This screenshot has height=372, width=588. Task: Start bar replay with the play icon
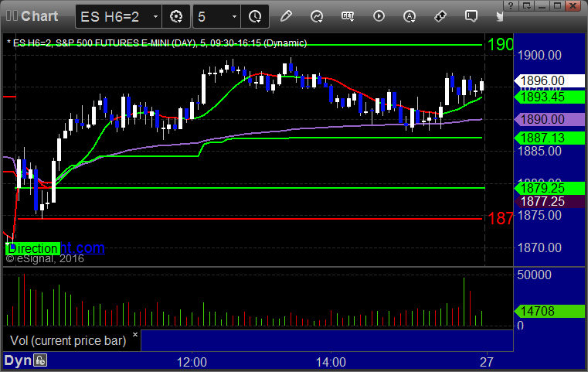[379, 16]
